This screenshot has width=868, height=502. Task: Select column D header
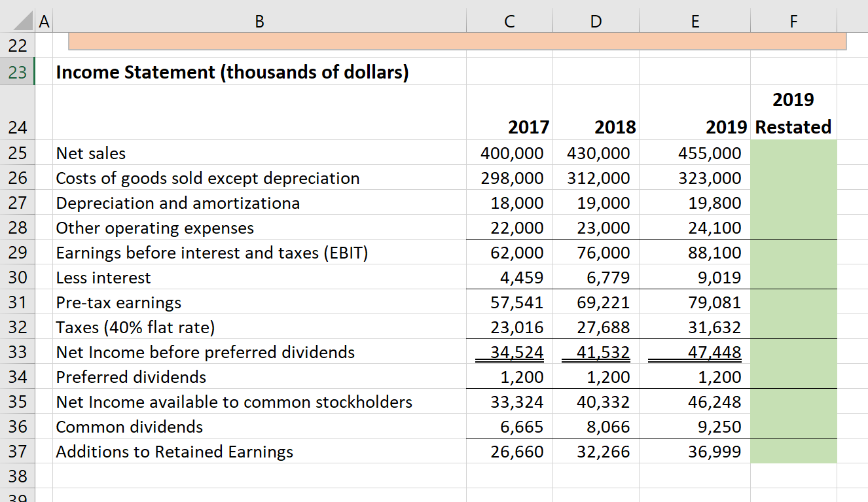click(596, 21)
